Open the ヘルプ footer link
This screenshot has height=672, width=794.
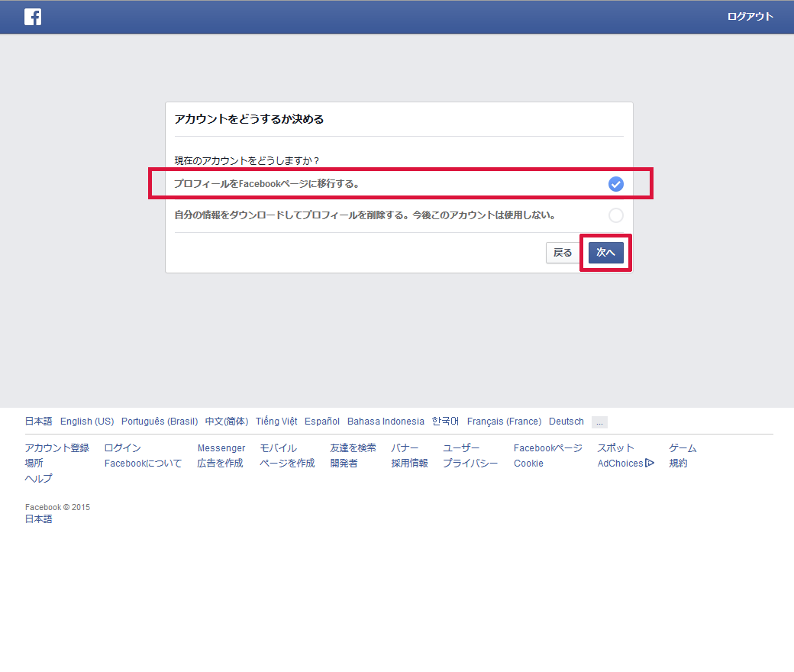(38, 479)
